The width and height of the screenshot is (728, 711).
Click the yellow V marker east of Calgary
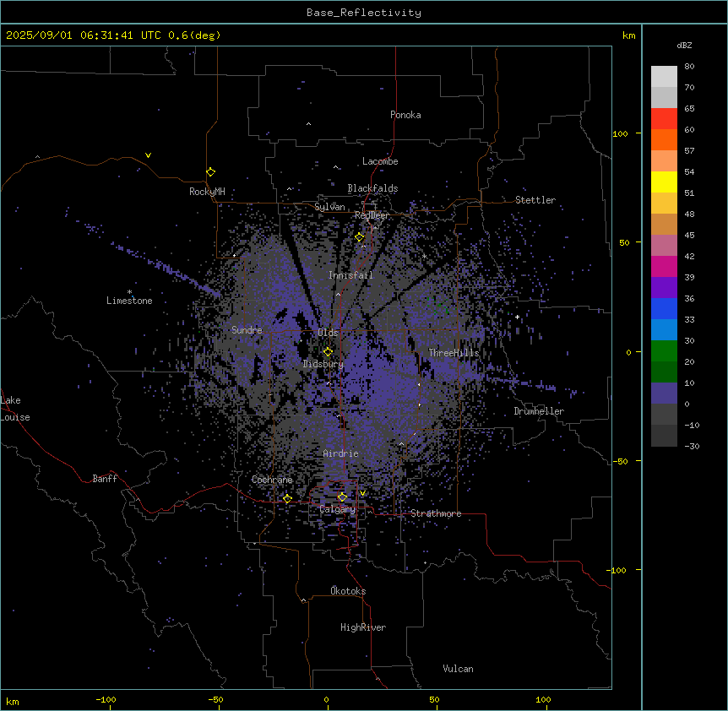(x=362, y=493)
